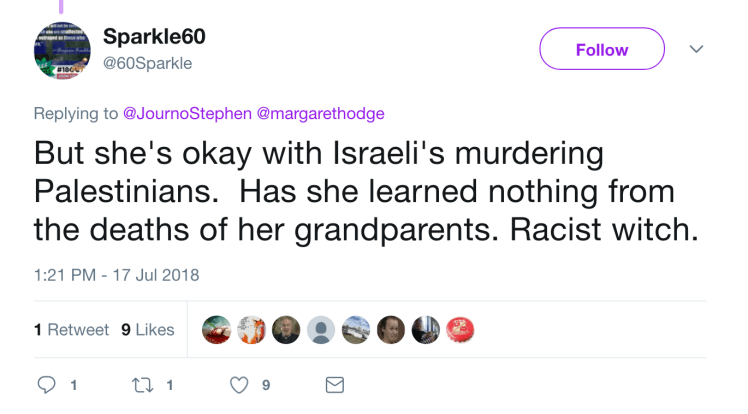748x414 pixels.
Task: Open the first liker avatar in the row
Action: 216,329
